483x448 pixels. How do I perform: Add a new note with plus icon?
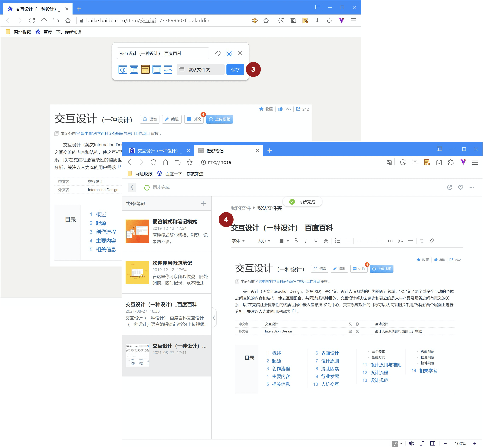pyautogui.click(x=203, y=203)
